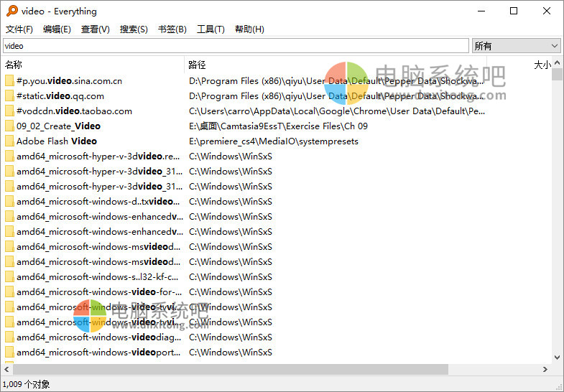This screenshot has width=564, height=392.
Task: Click horizontal scrollbar right arrow
Action: coord(545,369)
